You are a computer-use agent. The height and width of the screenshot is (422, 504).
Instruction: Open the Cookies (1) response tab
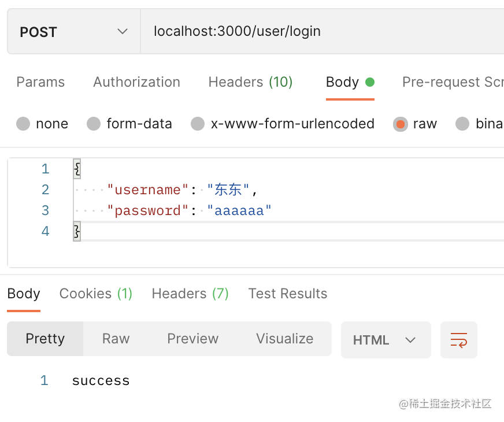click(96, 294)
